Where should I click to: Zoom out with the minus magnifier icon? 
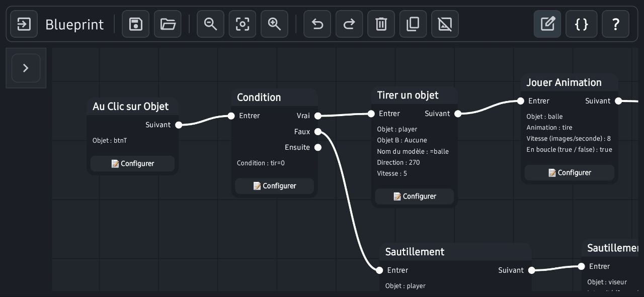coord(210,24)
